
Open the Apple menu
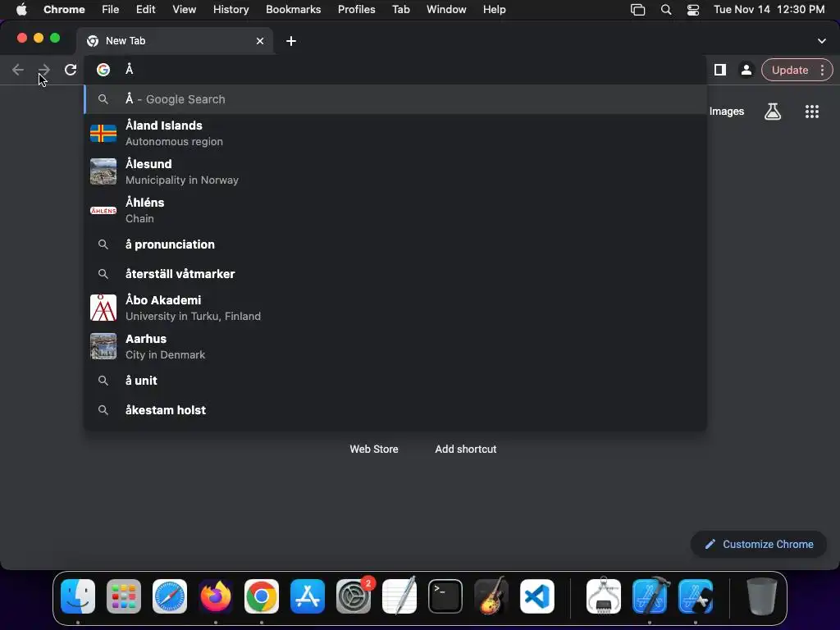pos(21,10)
